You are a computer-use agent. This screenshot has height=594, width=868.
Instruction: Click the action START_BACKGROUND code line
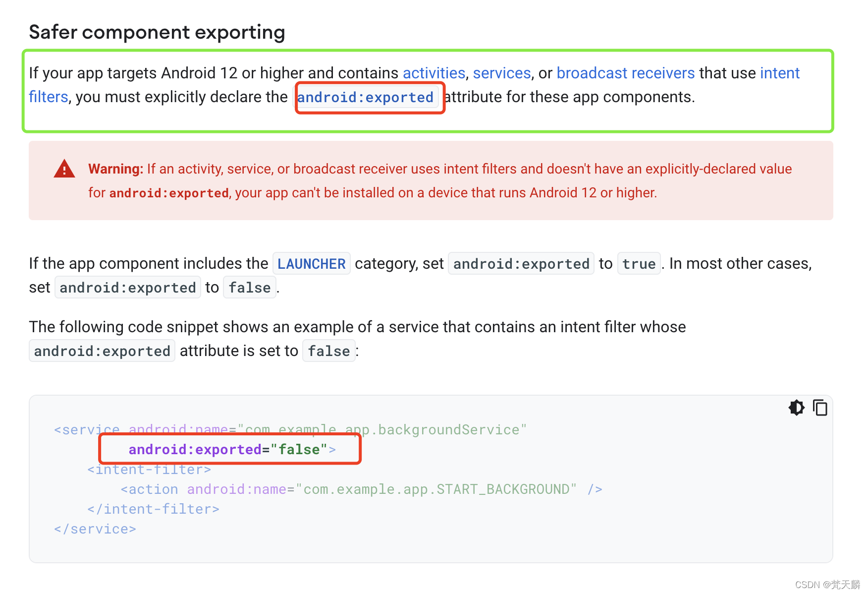[362, 489]
